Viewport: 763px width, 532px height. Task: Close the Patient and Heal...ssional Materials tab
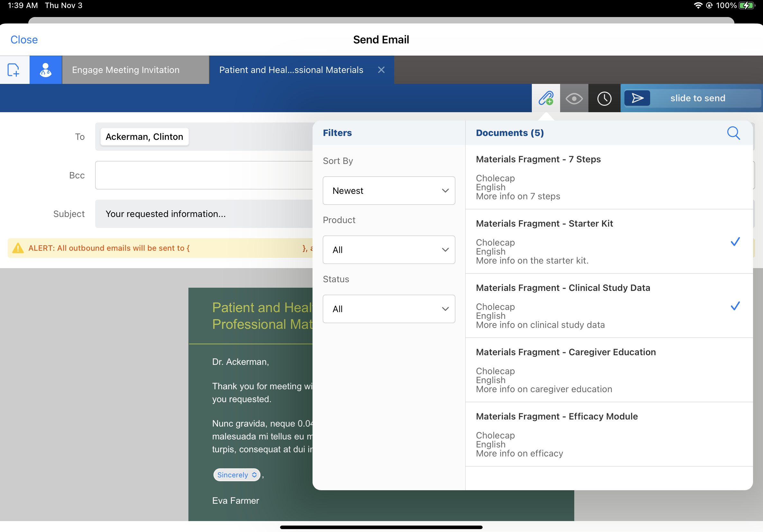tap(381, 70)
